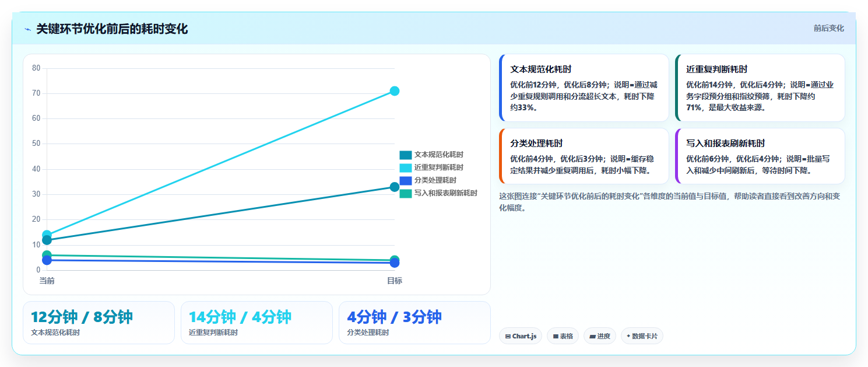868x367 pixels.
Task: Click the 写入和报表刷新耗时 legend label
Action: coord(446,193)
